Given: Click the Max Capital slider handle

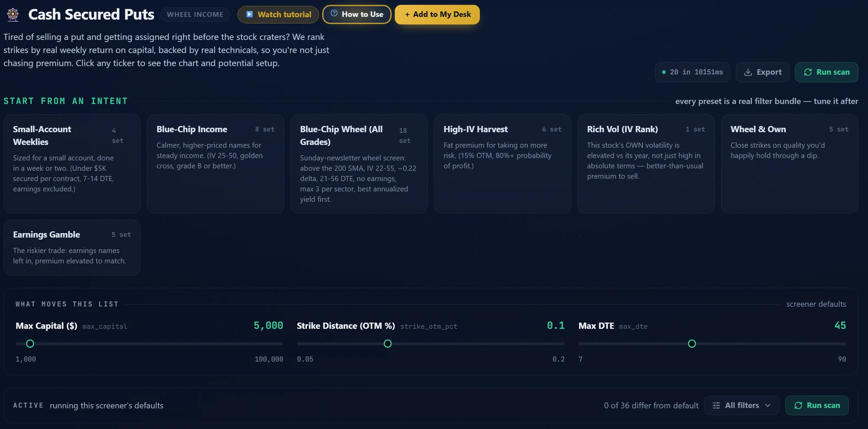Looking at the screenshot, I should coord(30,343).
